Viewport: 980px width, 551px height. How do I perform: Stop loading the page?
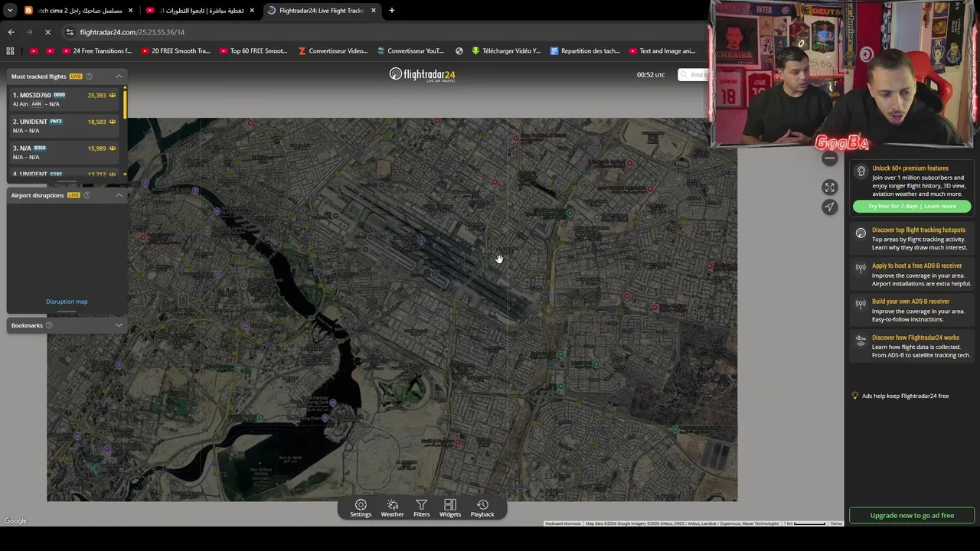tap(47, 32)
